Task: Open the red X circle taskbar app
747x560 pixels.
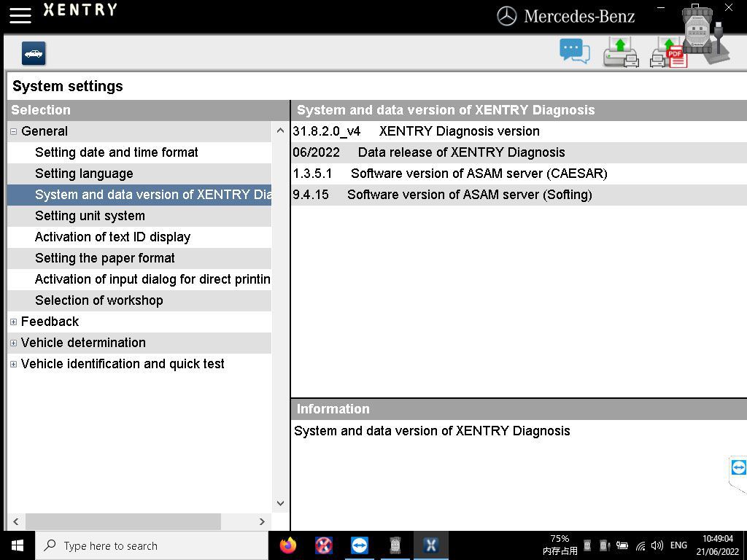Action: [323, 545]
